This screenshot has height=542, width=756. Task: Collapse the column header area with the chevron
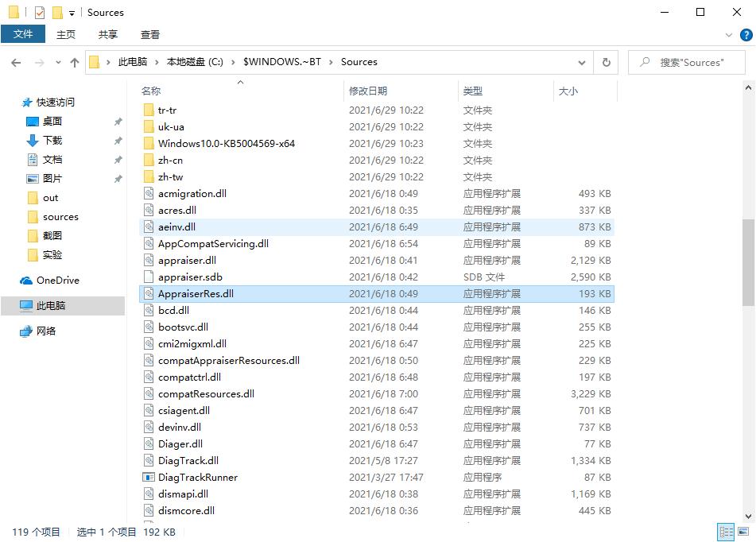pos(240,82)
